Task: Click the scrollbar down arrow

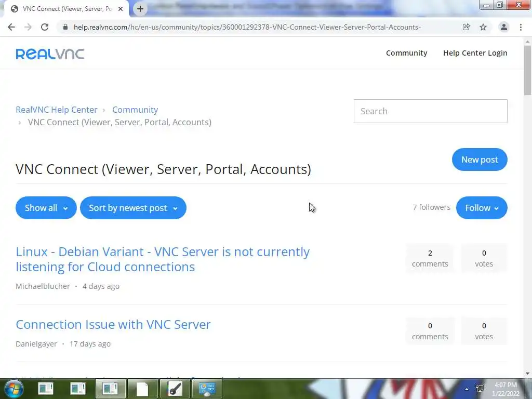Action: [528, 374]
